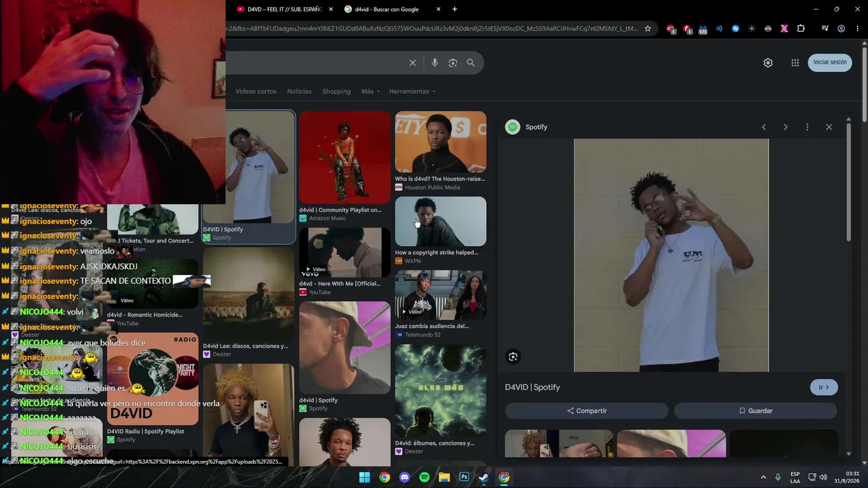This screenshot has width=868, height=488.
Task: Open the Chrome three-dot menu
Action: click(857, 28)
